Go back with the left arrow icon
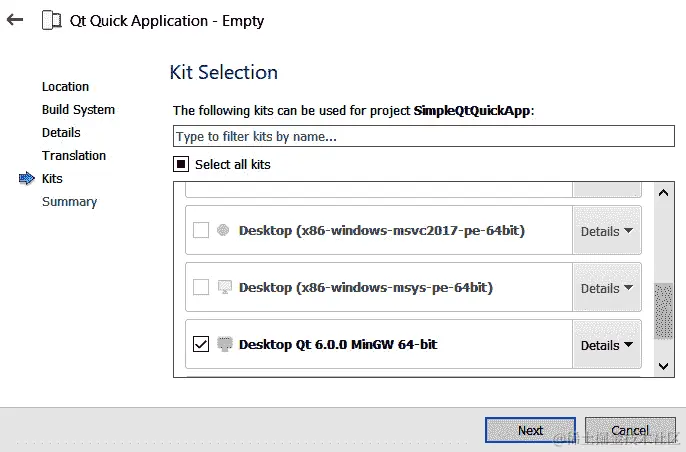Image resolution: width=686 pixels, height=452 pixels. pos(15,19)
